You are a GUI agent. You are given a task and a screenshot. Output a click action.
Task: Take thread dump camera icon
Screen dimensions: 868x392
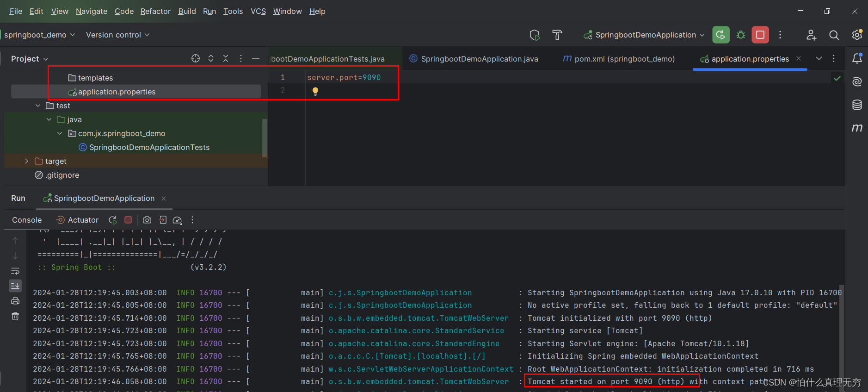(147, 220)
